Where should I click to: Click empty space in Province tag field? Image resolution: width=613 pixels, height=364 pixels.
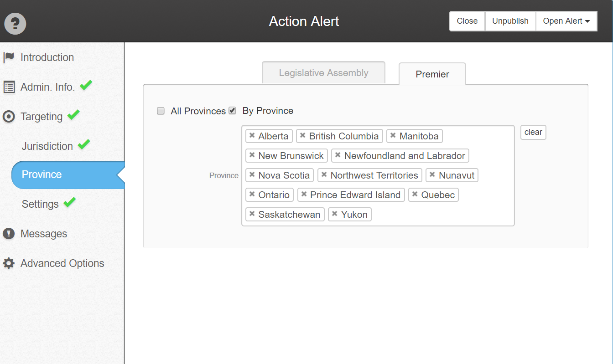(x=442, y=214)
